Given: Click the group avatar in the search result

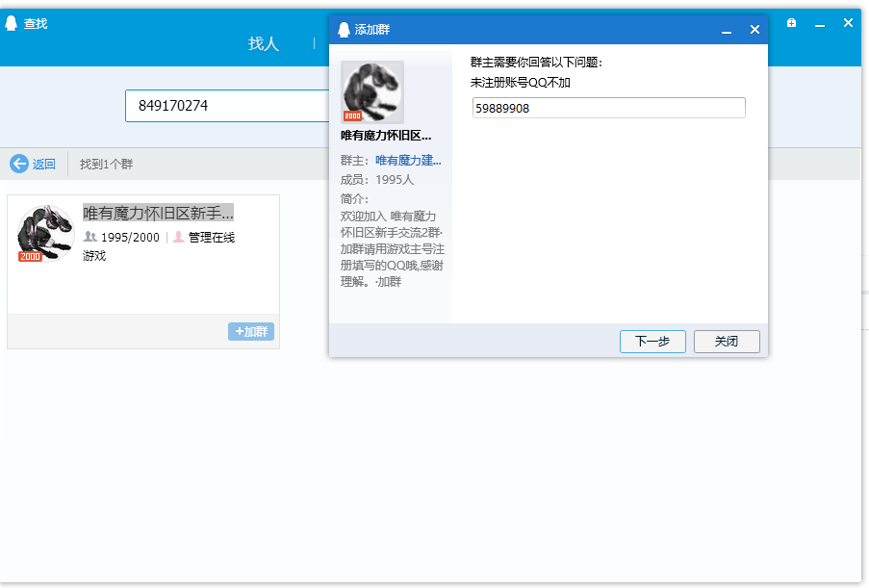Looking at the screenshot, I should pyautogui.click(x=44, y=233).
